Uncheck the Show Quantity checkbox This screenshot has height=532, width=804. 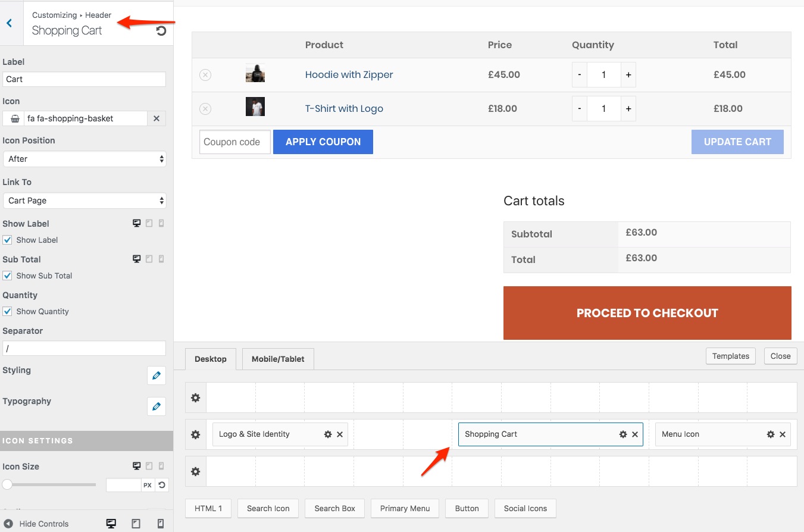pyautogui.click(x=7, y=311)
